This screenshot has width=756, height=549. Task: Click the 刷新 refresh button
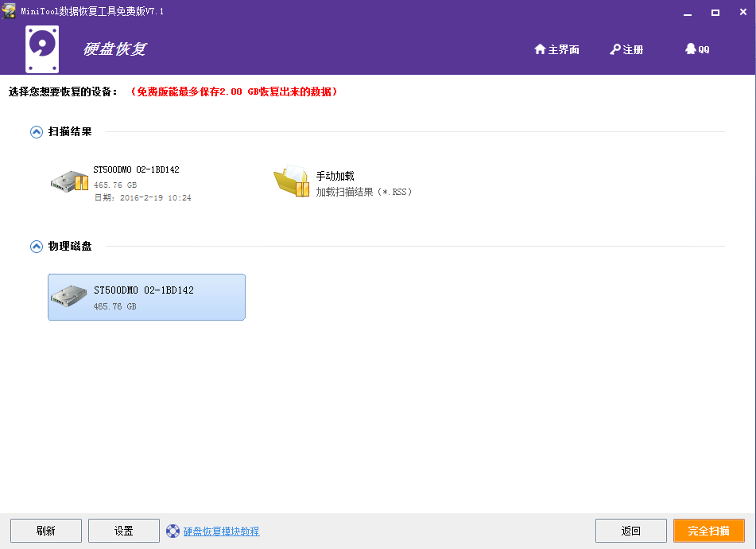pyautogui.click(x=46, y=531)
